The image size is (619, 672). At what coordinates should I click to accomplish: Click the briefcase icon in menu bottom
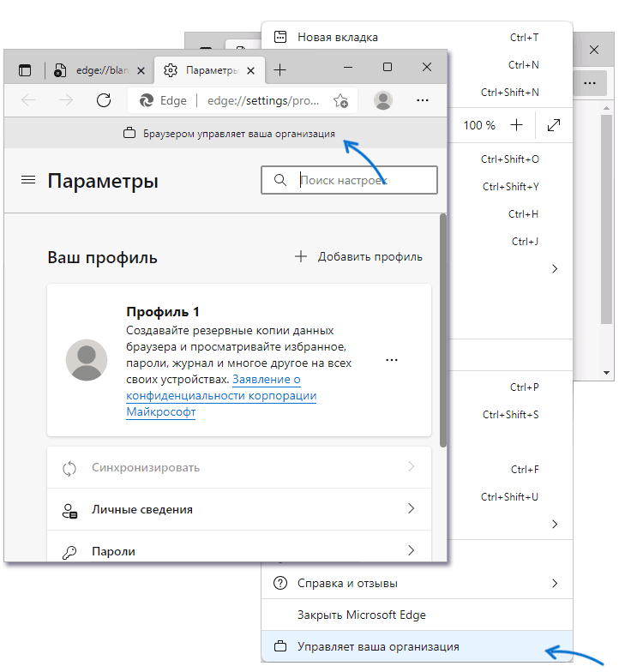coord(280,646)
